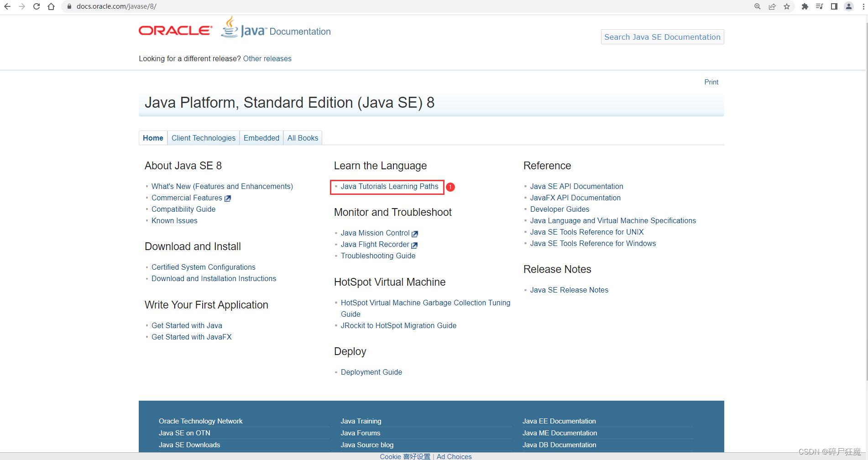The image size is (868, 460).
Task: Click the page vertical scrollbar
Action: click(866, 201)
